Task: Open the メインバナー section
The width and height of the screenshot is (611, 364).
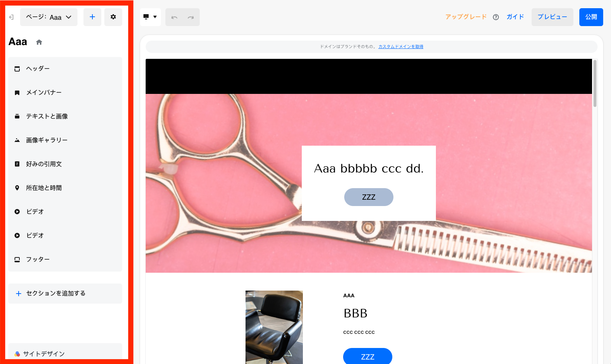Action: pos(65,93)
